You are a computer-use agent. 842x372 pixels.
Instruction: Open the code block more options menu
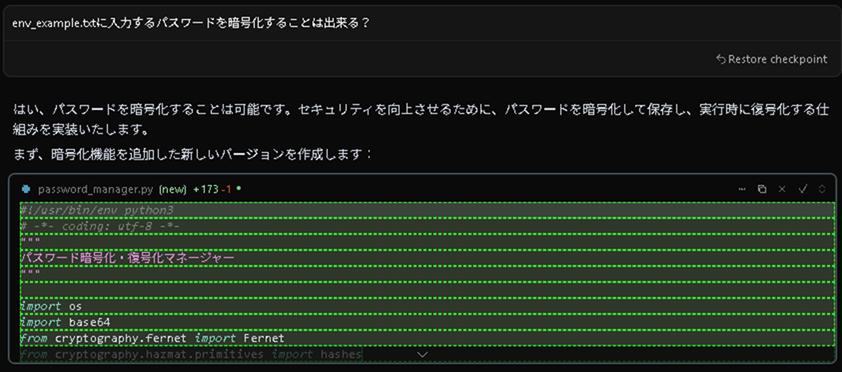743,189
